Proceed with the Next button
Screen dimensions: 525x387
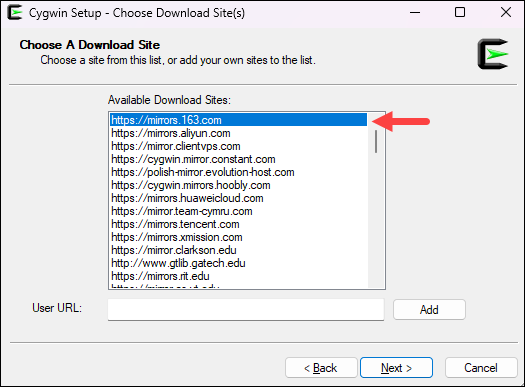tap(396, 368)
